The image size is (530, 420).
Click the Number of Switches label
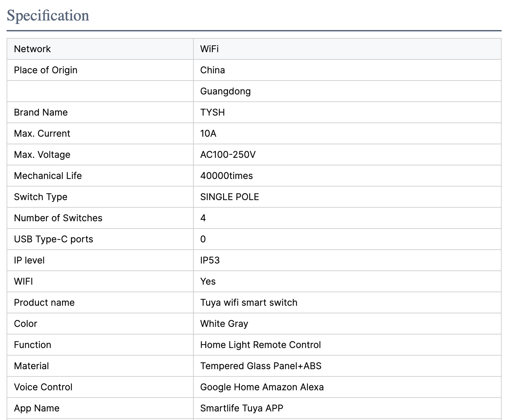[x=58, y=218]
